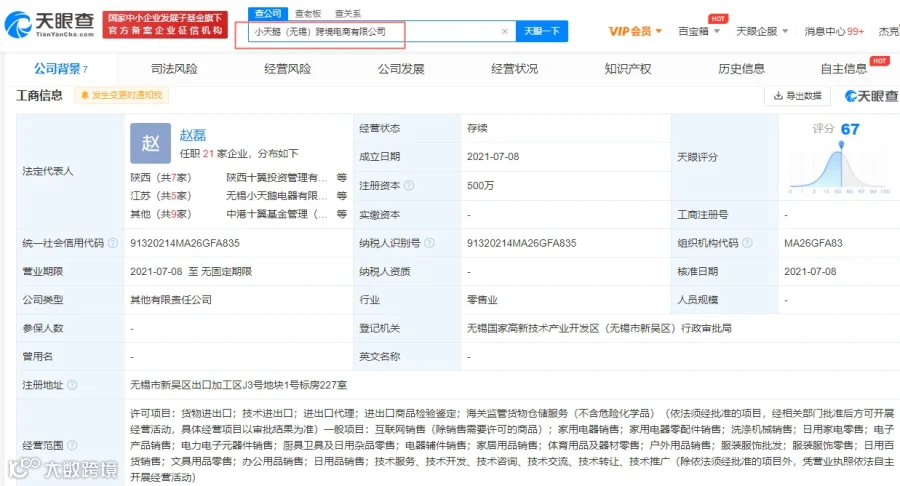Viewport: 900px width, 486px height.
Task: Expand the VIP会员 dropdown
Action: pos(635,31)
